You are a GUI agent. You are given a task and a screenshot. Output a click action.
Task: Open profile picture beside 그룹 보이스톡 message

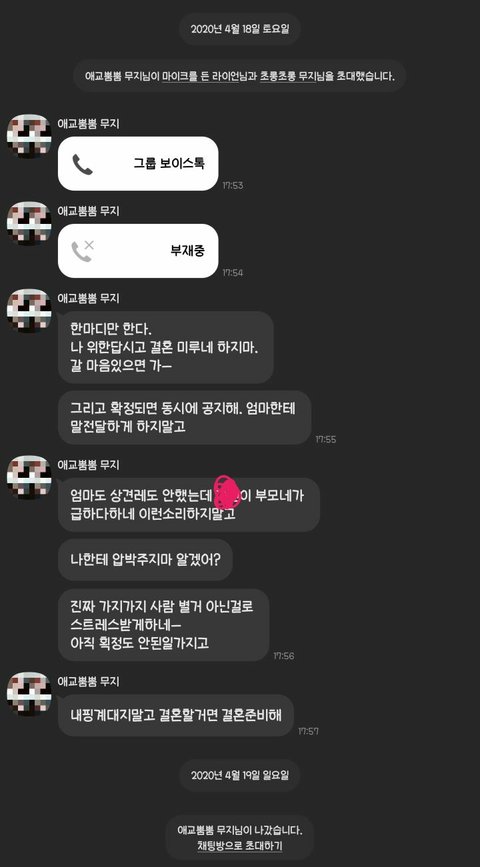[x=29, y=136]
